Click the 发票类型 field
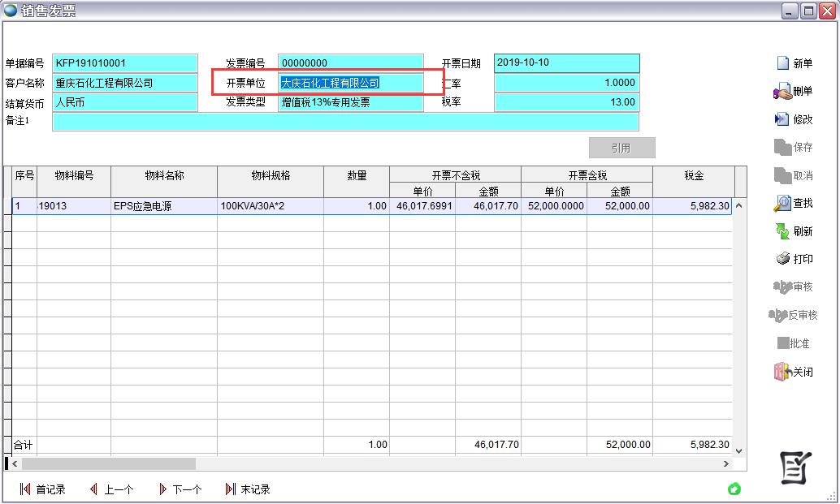Viewport: 840px width, 504px height. [x=350, y=102]
